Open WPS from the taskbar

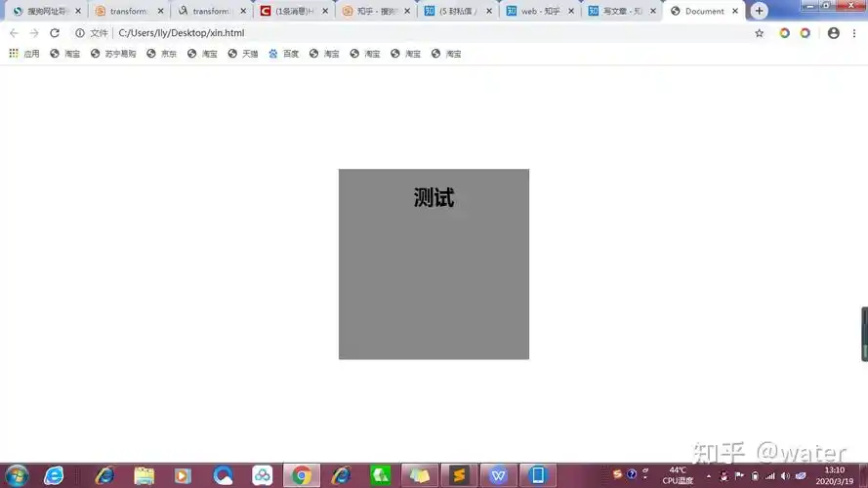click(x=498, y=476)
